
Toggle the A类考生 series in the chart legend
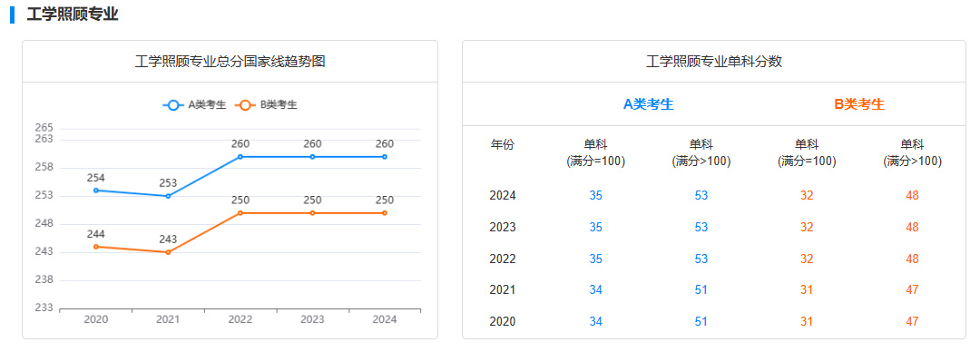[x=194, y=105]
